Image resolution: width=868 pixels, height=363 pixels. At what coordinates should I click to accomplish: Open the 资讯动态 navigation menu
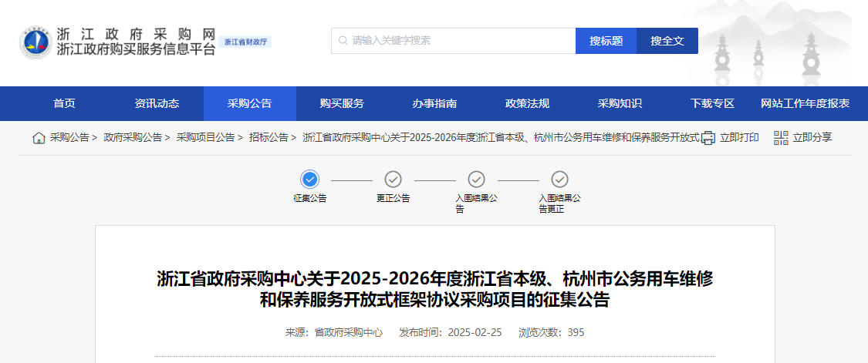point(157,104)
